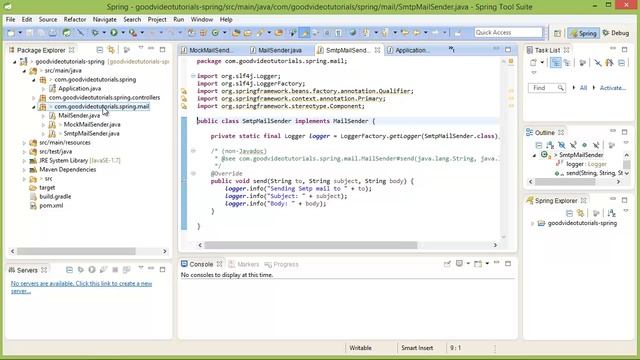Click Open Perspective icon
The image size is (640, 360).
(557, 33)
